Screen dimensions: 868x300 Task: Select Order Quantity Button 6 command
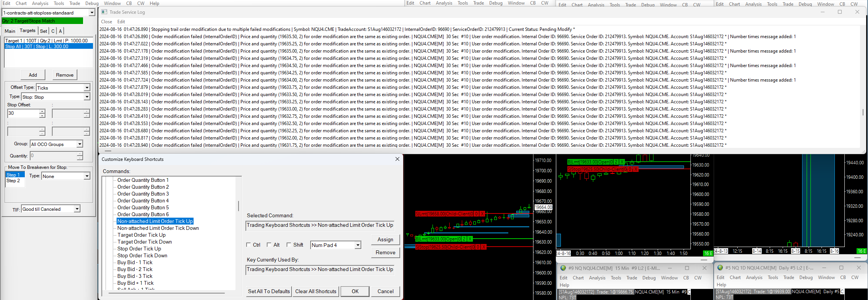143,214
